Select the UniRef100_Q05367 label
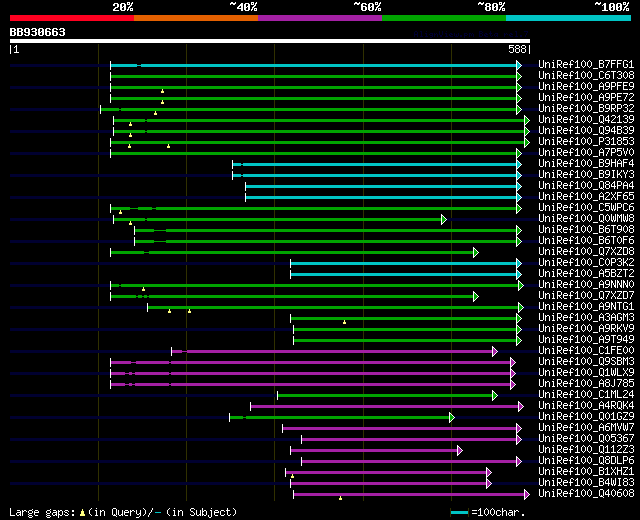Viewport: 640px width, 520px height. (586, 439)
